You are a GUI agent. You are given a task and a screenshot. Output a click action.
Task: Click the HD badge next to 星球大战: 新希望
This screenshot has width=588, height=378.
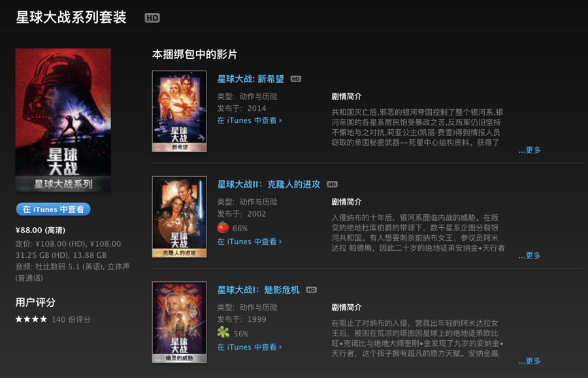click(x=296, y=79)
